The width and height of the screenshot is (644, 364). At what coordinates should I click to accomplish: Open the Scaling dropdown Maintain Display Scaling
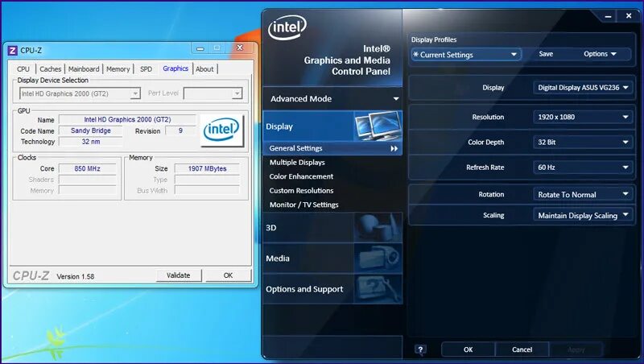(x=582, y=215)
